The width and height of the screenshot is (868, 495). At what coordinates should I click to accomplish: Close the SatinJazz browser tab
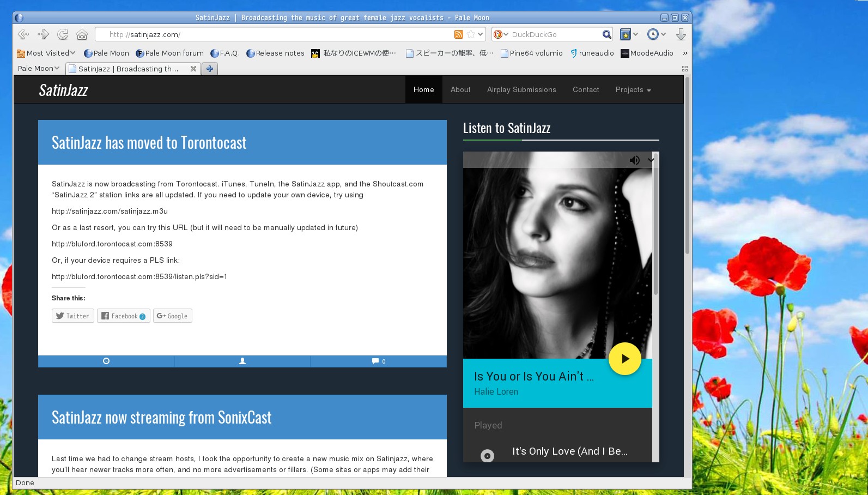pyautogui.click(x=193, y=69)
